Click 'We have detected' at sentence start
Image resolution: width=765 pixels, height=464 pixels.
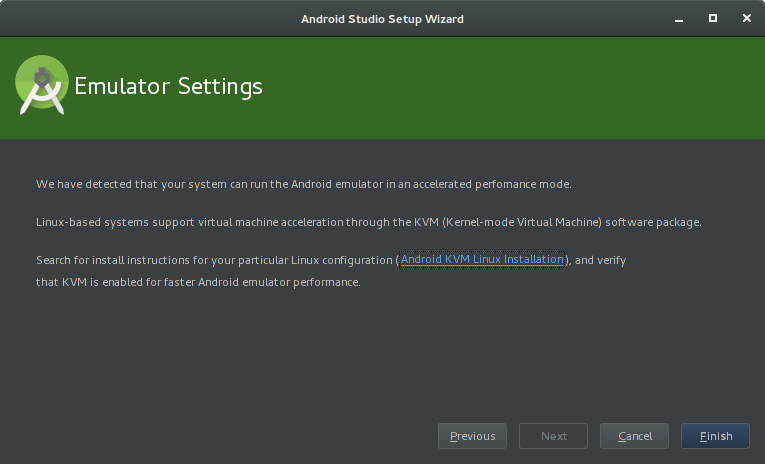[84, 184]
